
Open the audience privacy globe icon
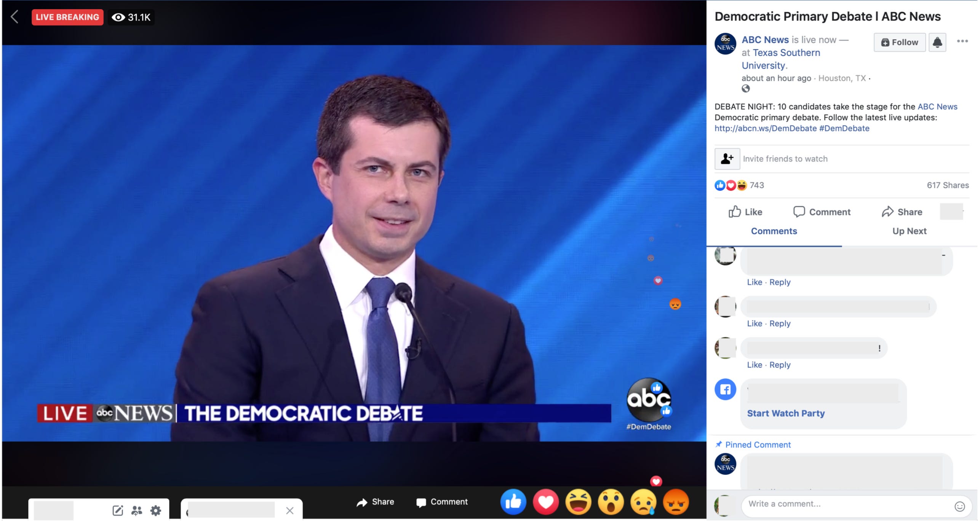[x=745, y=89]
